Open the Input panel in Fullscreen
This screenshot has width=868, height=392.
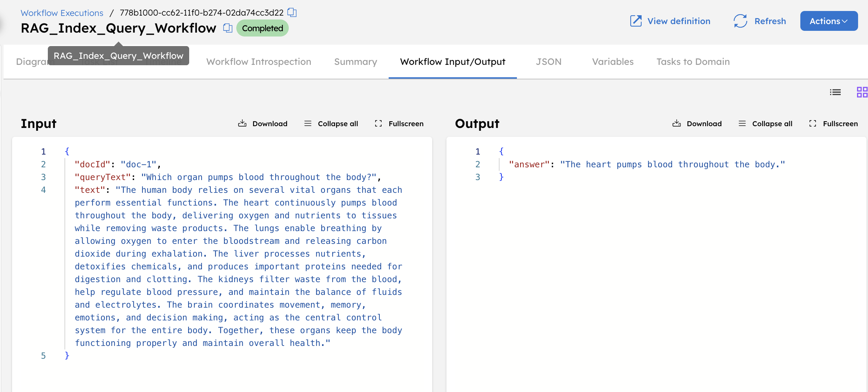tap(399, 123)
